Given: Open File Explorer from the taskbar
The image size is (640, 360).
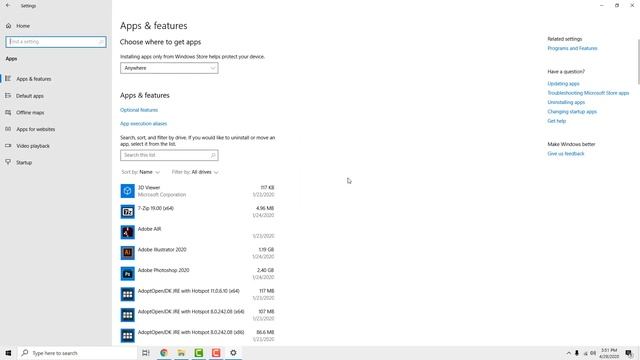Looking at the screenshot, I should [181, 353].
